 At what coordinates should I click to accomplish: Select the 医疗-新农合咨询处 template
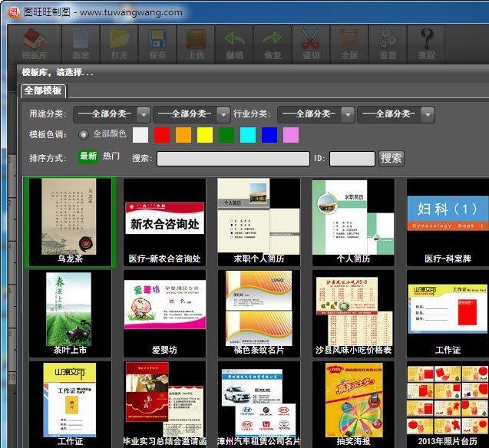pyautogui.click(x=164, y=222)
